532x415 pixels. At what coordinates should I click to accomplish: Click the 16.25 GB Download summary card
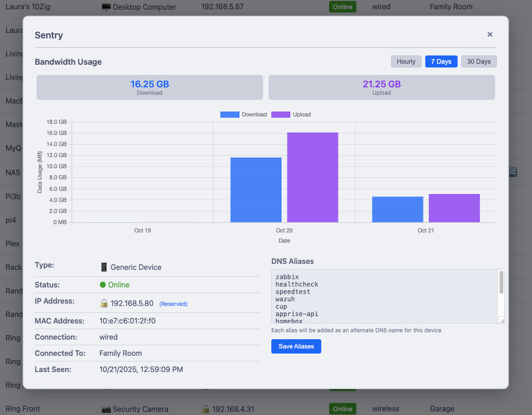coord(150,87)
